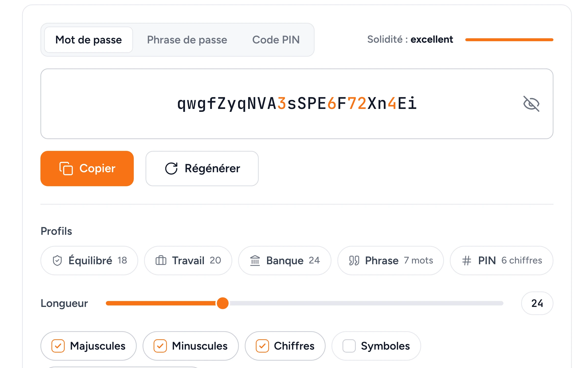This screenshot has width=588, height=368.
Task: Click the length value field showing 24
Action: tap(537, 303)
